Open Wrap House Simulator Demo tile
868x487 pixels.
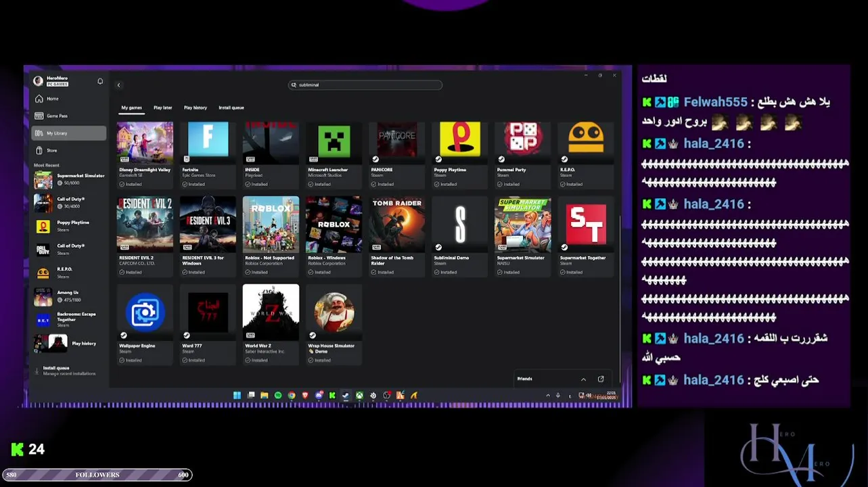pyautogui.click(x=334, y=325)
